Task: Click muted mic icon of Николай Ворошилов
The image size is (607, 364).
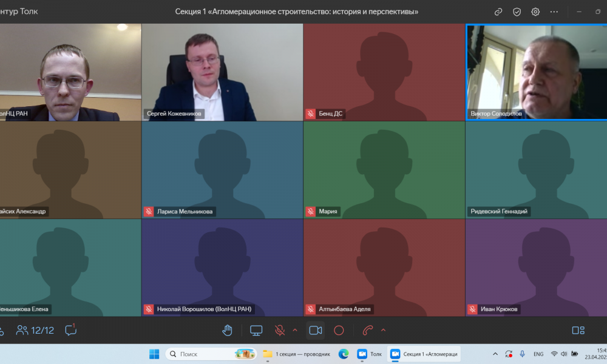Action: [149, 309]
